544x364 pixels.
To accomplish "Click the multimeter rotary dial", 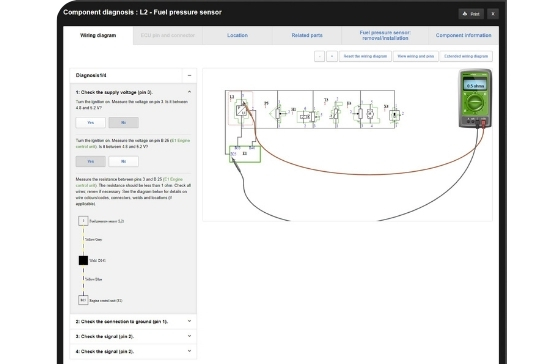I will (x=475, y=103).
